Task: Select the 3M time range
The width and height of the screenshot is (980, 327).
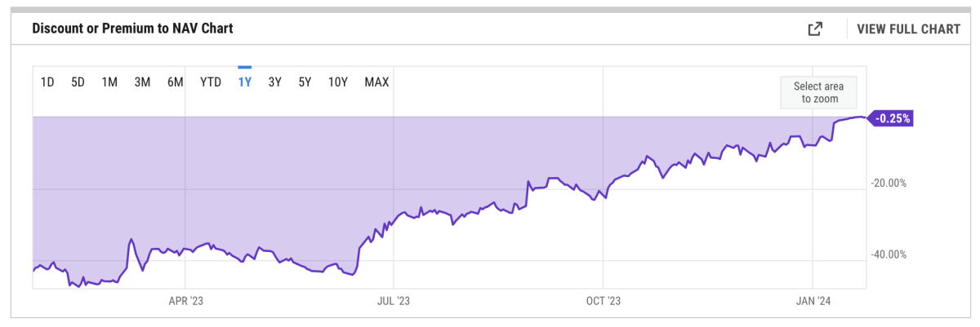Action: [142, 82]
